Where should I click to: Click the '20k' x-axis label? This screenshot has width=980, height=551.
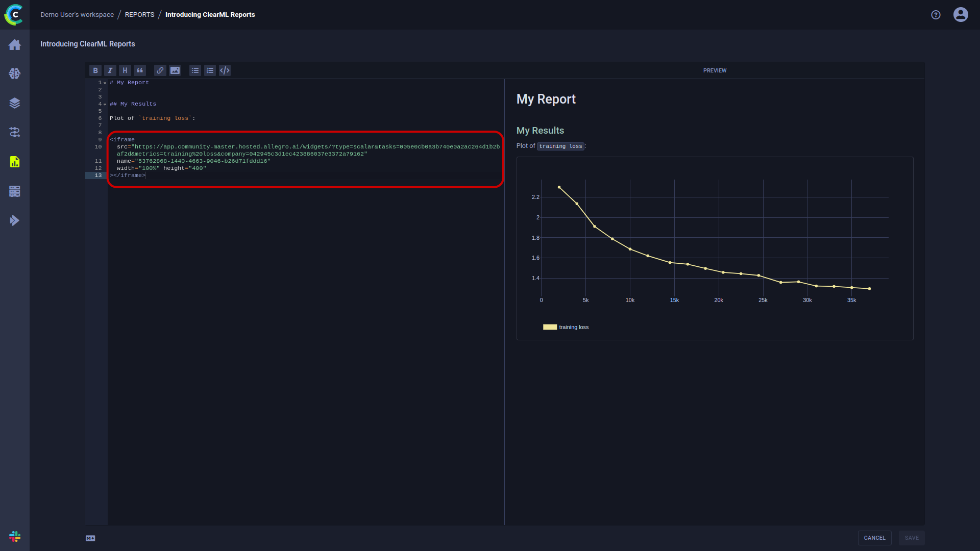(719, 300)
